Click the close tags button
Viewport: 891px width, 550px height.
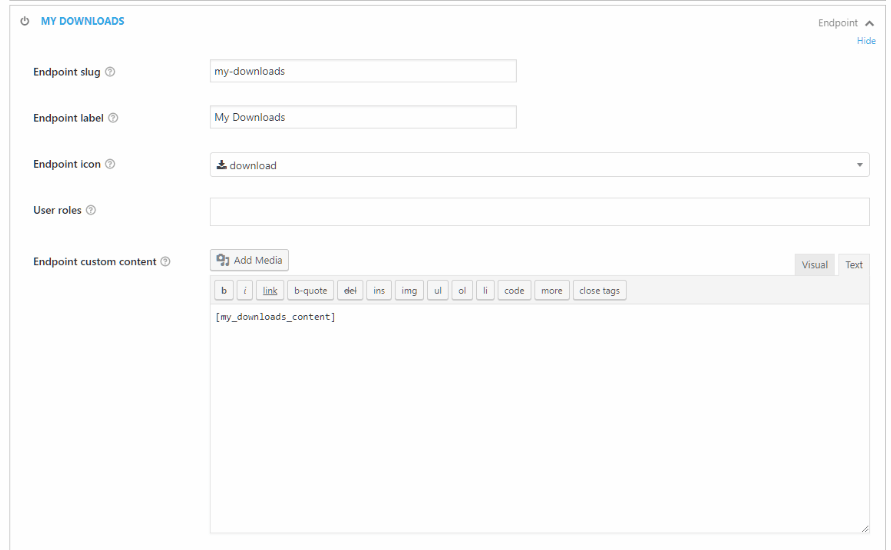click(x=599, y=290)
